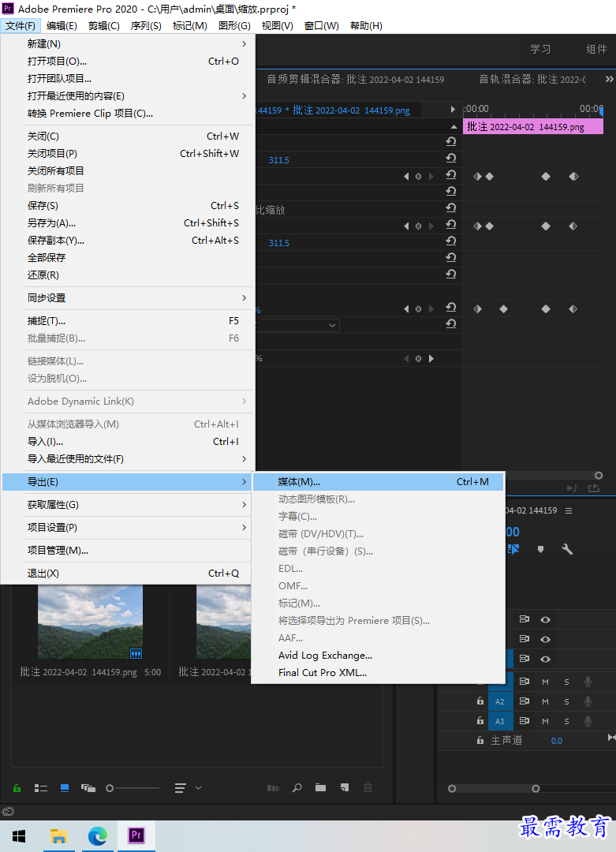This screenshot has height=852, width=616.
Task: Click the New Item icon
Action: tap(345, 788)
